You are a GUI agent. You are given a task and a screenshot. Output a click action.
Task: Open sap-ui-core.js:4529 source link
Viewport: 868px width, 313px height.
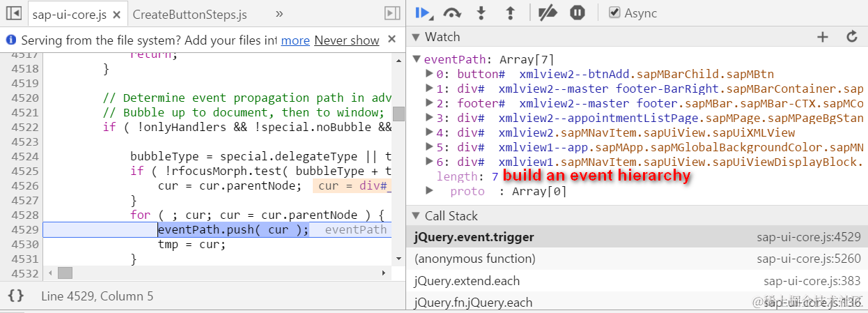[x=809, y=237]
